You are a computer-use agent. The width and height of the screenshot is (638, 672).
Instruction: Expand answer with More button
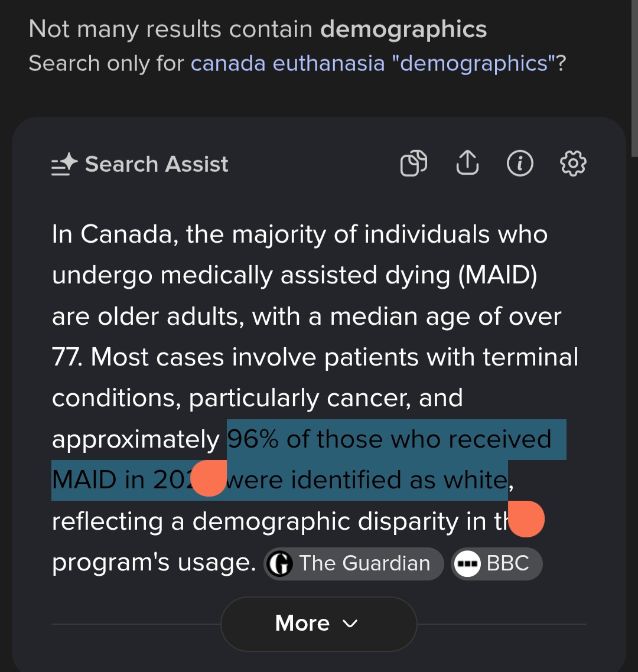click(318, 624)
